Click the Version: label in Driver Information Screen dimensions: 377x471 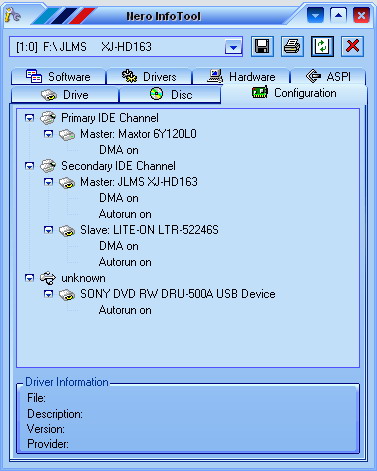46,429
